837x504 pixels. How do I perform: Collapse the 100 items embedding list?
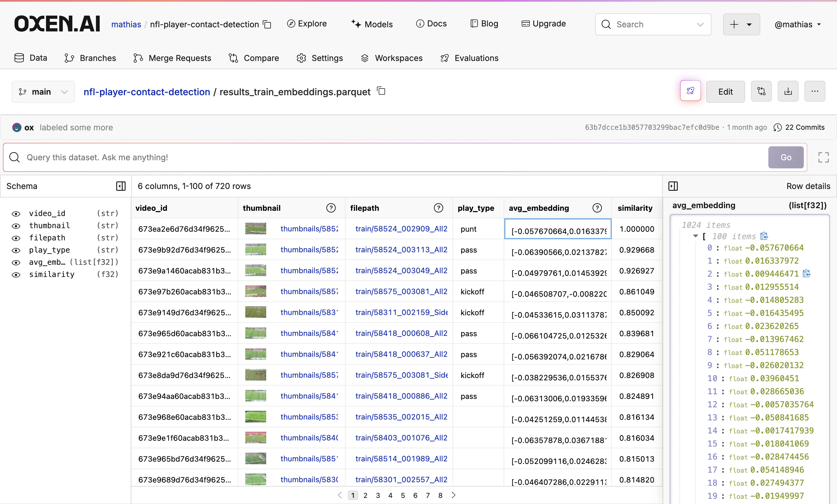pyautogui.click(x=695, y=237)
